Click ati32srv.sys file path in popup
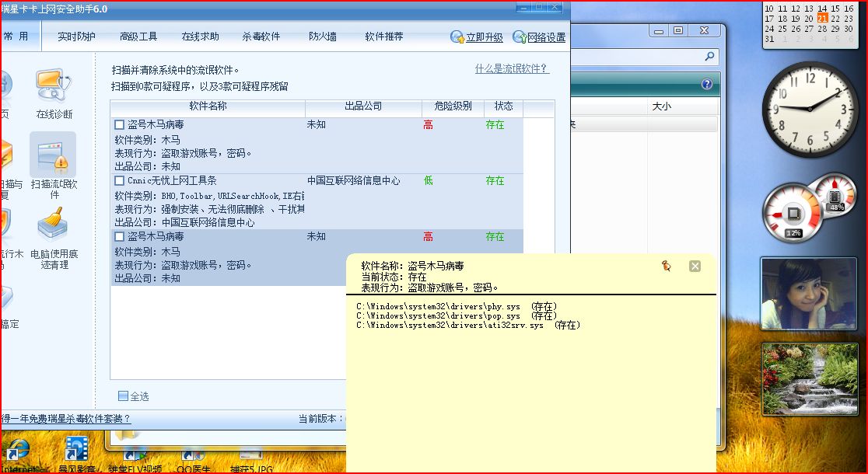Viewport: 868px width, 474px height. click(450, 325)
